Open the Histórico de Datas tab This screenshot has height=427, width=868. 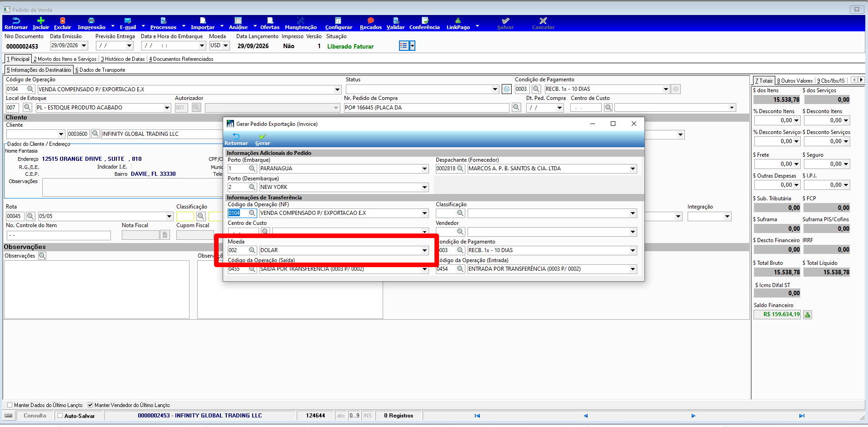(x=123, y=59)
